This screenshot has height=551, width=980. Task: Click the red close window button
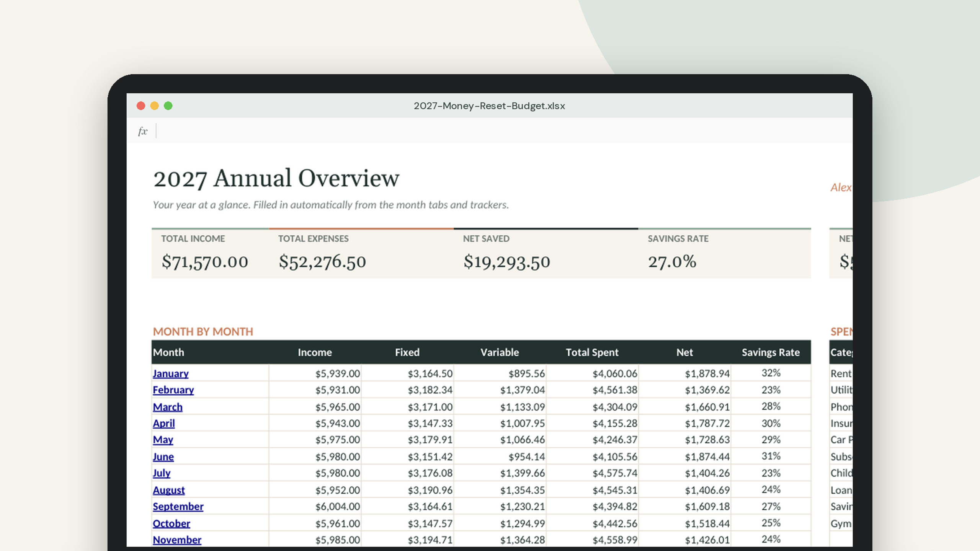141,106
